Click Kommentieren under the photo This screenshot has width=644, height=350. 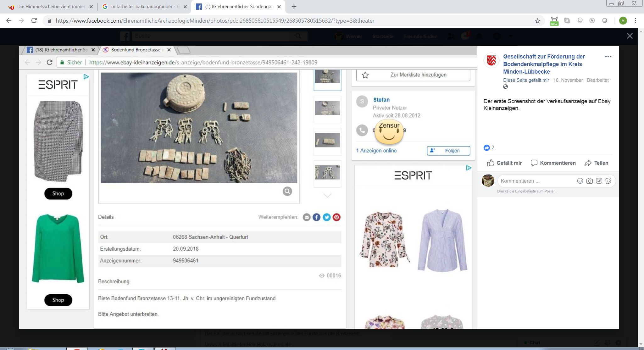(x=553, y=163)
